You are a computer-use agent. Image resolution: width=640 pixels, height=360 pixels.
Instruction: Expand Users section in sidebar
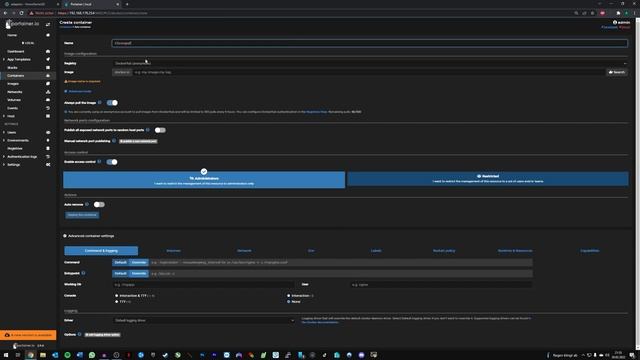(4, 133)
